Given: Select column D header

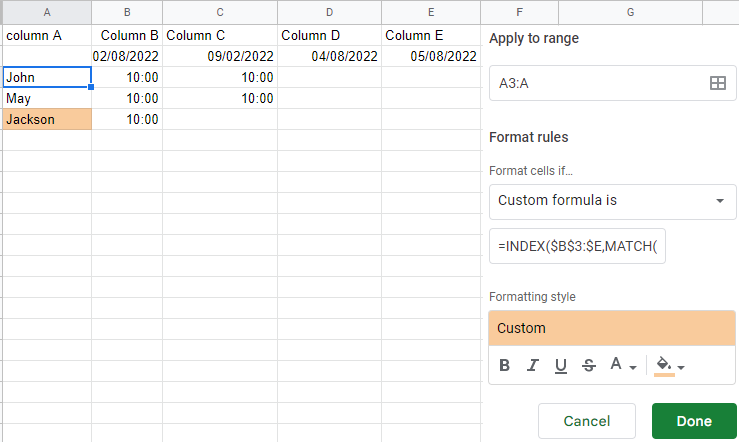Looking at the screenshot, I should point(329,12).
